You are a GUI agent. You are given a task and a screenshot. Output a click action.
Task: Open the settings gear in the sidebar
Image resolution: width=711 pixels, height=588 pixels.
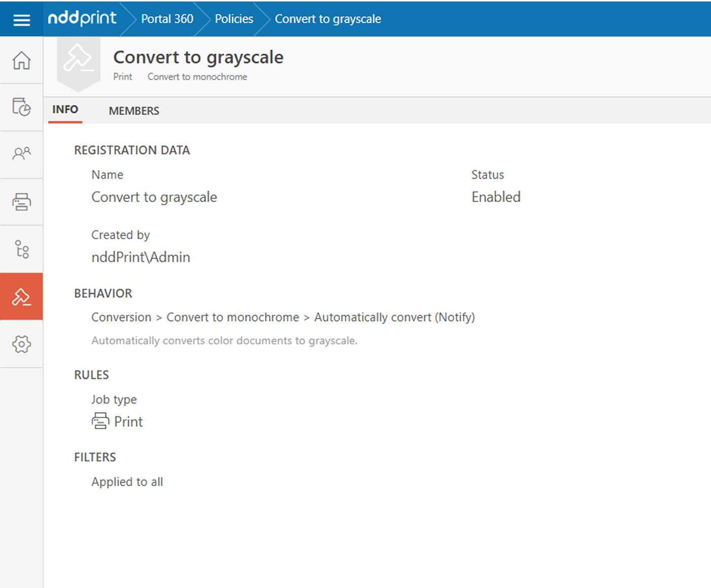[x=21, y=344]
